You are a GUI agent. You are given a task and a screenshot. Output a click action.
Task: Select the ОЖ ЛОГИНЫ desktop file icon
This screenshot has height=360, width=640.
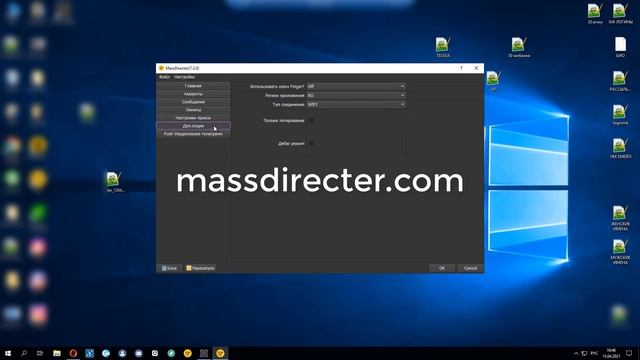(620, 14)
